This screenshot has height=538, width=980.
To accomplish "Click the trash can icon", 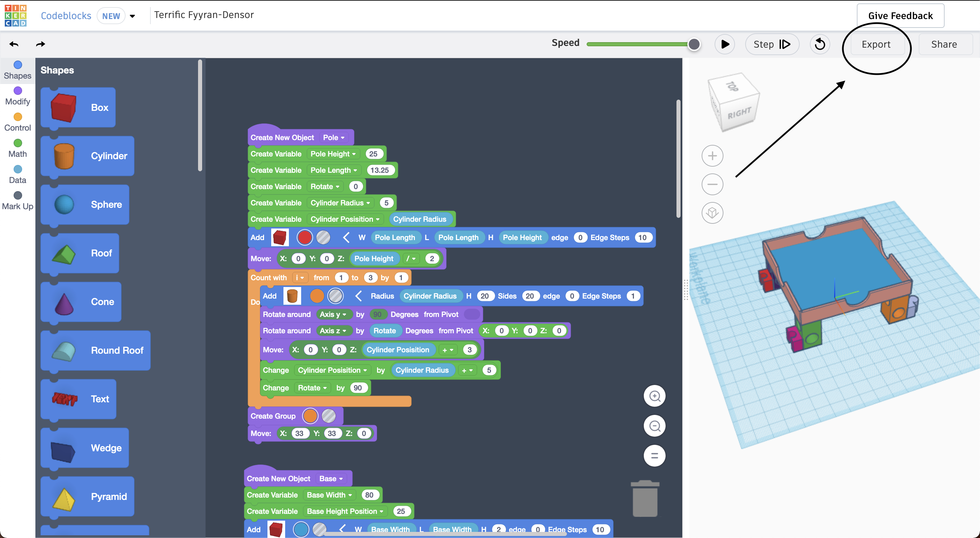I will [645, 498].
